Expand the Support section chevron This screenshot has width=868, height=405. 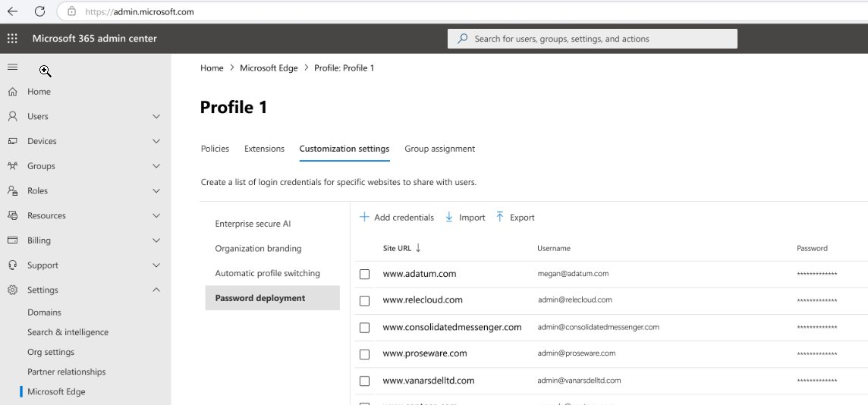156,265
